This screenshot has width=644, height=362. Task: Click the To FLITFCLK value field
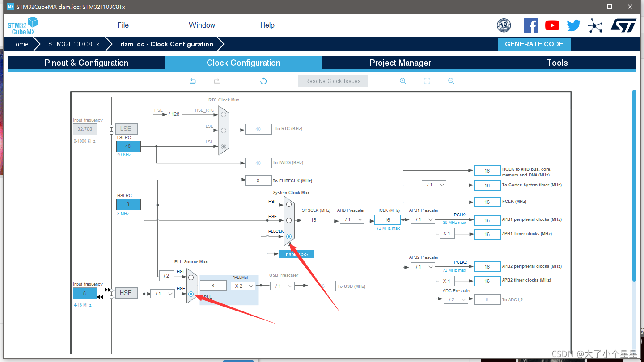[258, 181]
